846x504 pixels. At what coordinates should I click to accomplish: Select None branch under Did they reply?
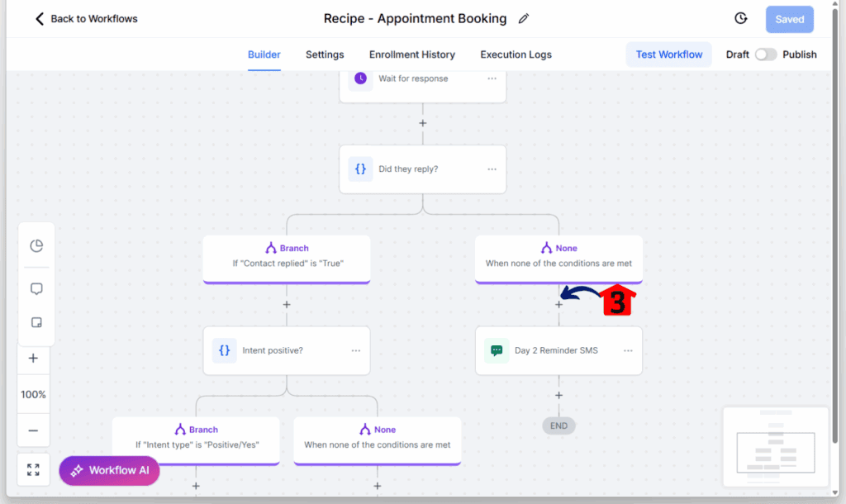558,259
